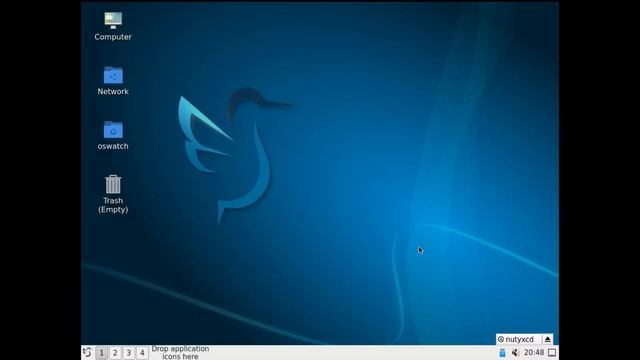Click the show desktop button
640x360 pixels.
point(552,352)
